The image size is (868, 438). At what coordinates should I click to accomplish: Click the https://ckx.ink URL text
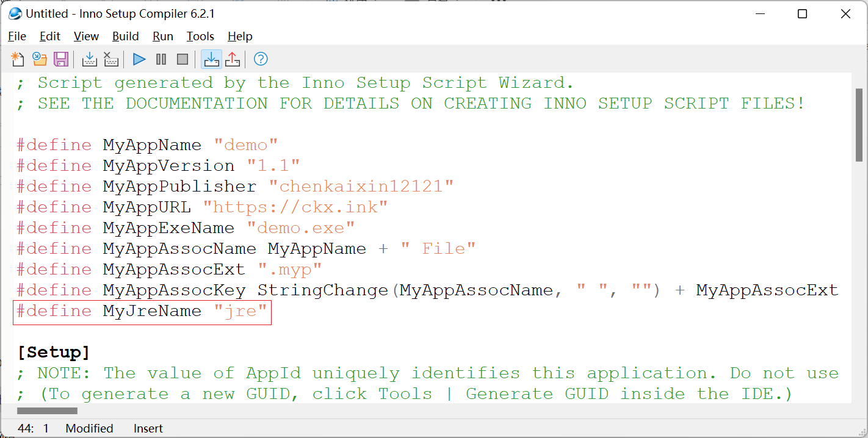[300, 207]
